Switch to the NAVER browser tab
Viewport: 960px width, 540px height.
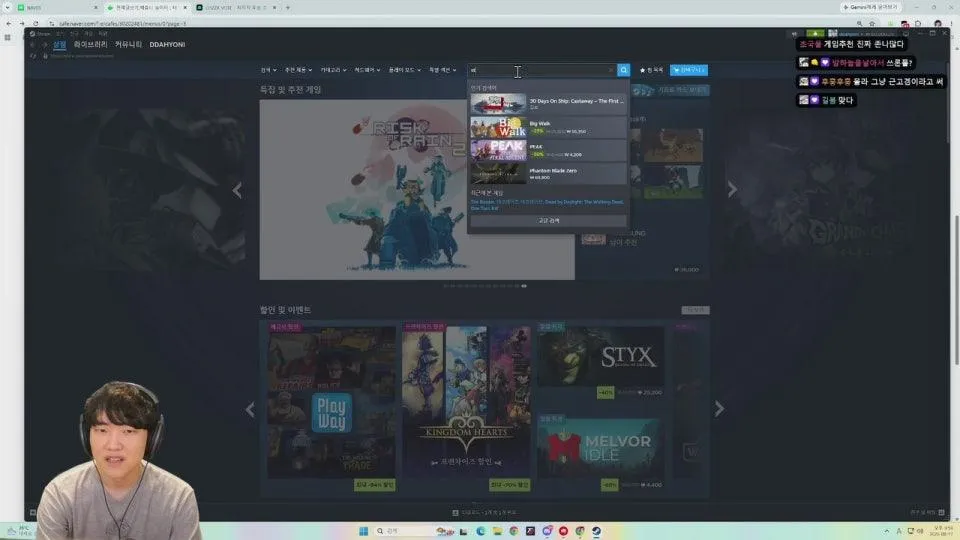coord(56,7)
